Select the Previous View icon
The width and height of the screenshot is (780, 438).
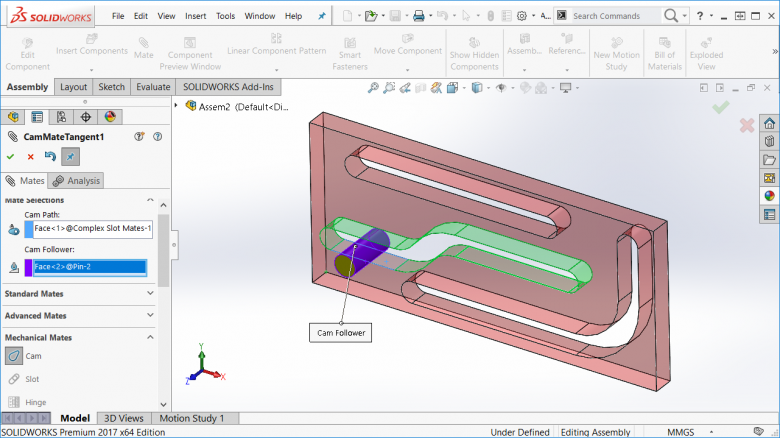405,88
